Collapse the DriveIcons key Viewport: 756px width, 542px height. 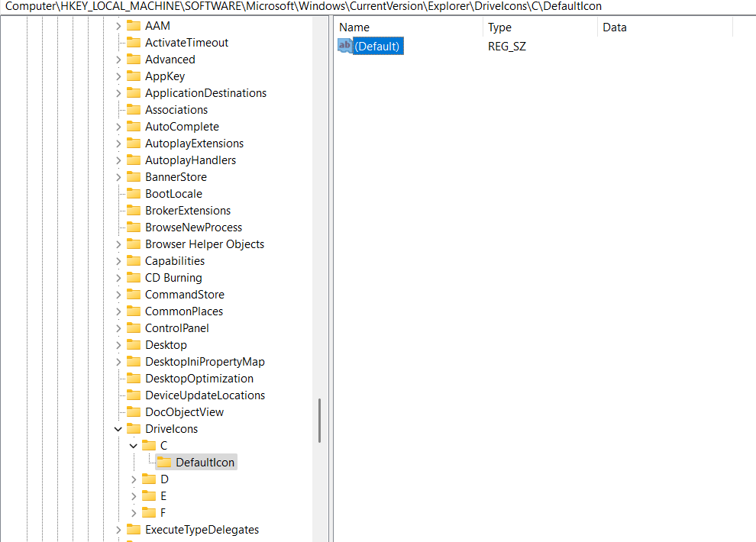(118, 429)
